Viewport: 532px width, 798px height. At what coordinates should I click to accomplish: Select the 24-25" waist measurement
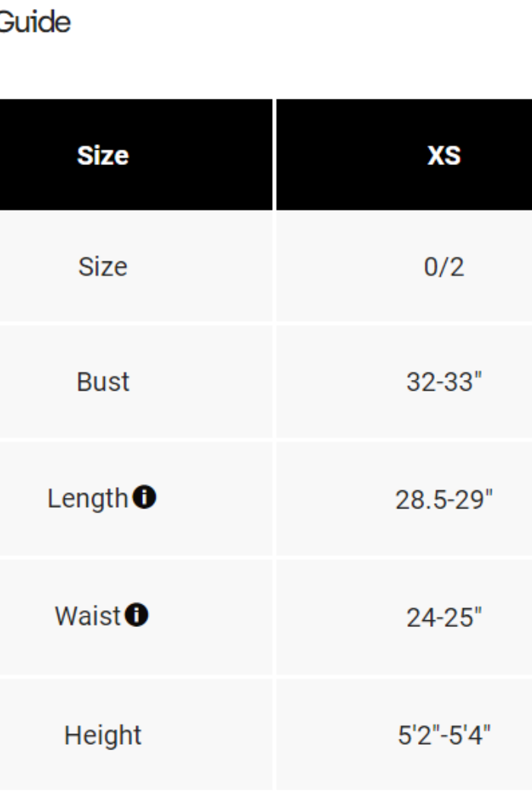[444, 618]
